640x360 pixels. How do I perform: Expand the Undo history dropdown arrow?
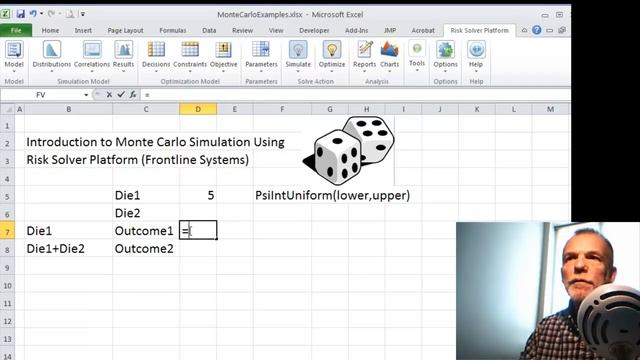point(41,14)
